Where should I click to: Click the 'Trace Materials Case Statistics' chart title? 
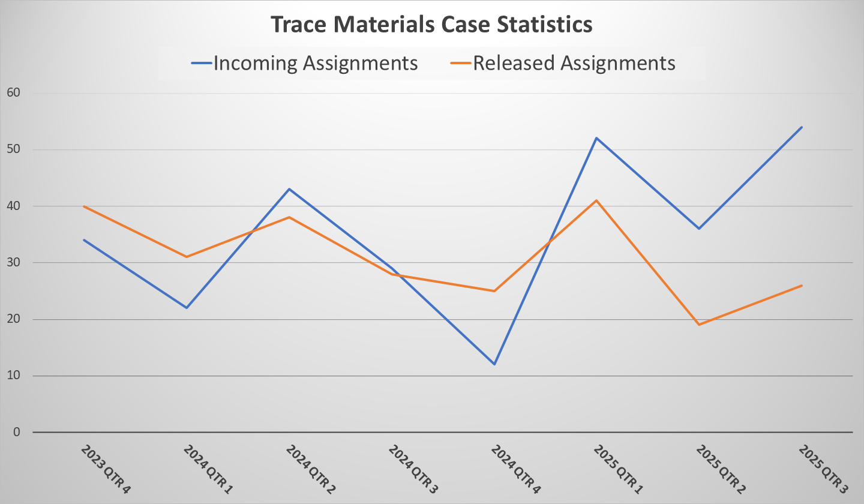click(431, 25)
